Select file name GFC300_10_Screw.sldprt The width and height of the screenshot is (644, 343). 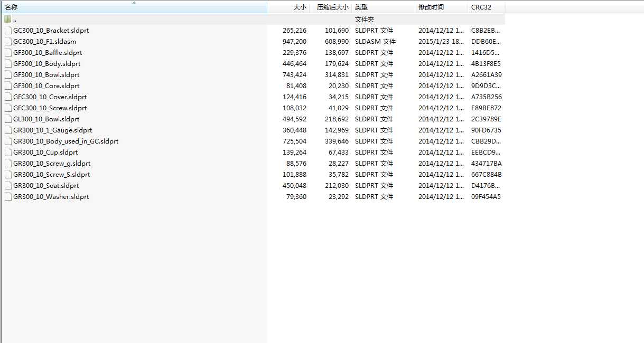(x=50, y=108)
